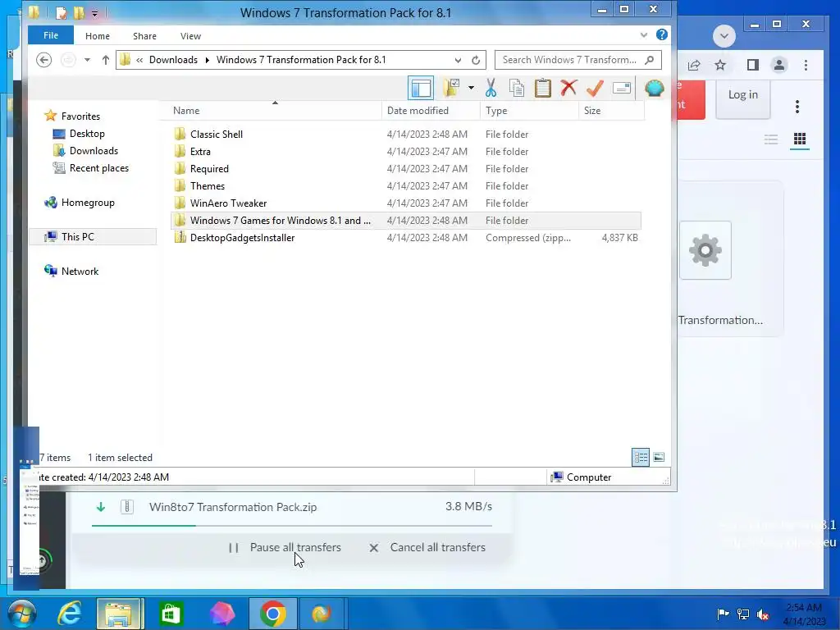Image resolution: width=840 pixels, height=630 pixels.
Task: Open Homegroup in the navigation pane
Action: click(88, 203)
